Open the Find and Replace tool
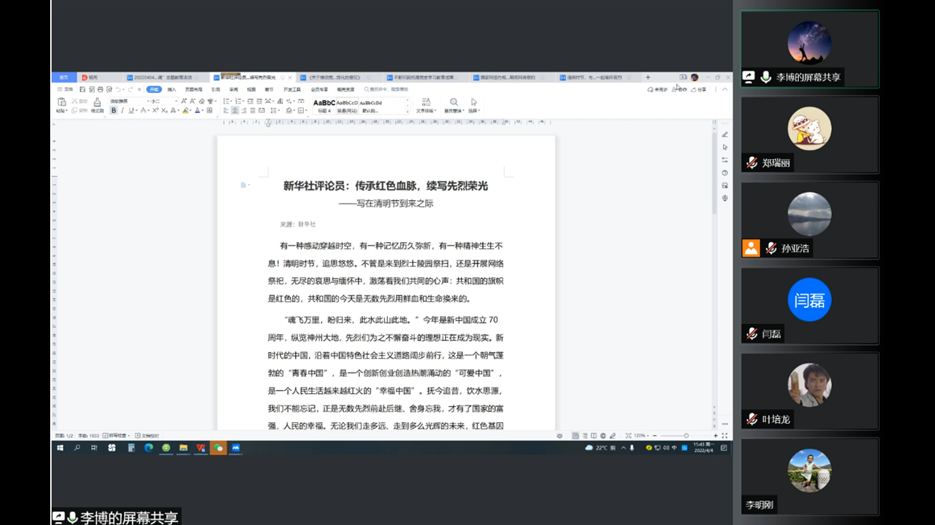The height and width of the screenshot is (525, 935). [x=454, y=105]
